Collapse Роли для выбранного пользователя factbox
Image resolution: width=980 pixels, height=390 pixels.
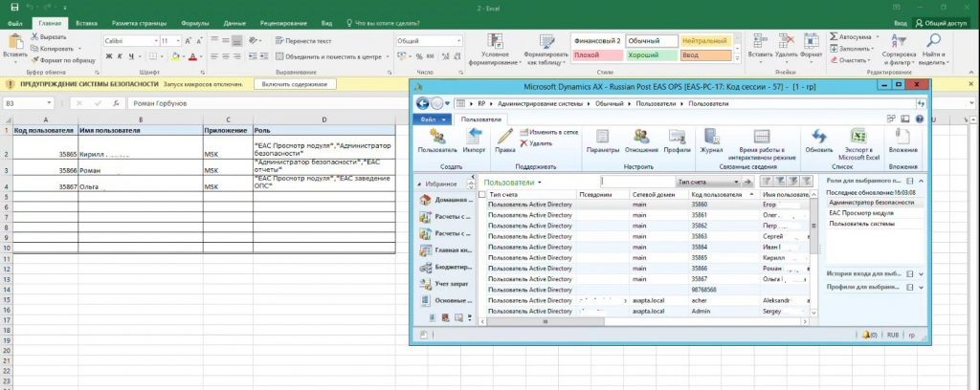point(921,181)
